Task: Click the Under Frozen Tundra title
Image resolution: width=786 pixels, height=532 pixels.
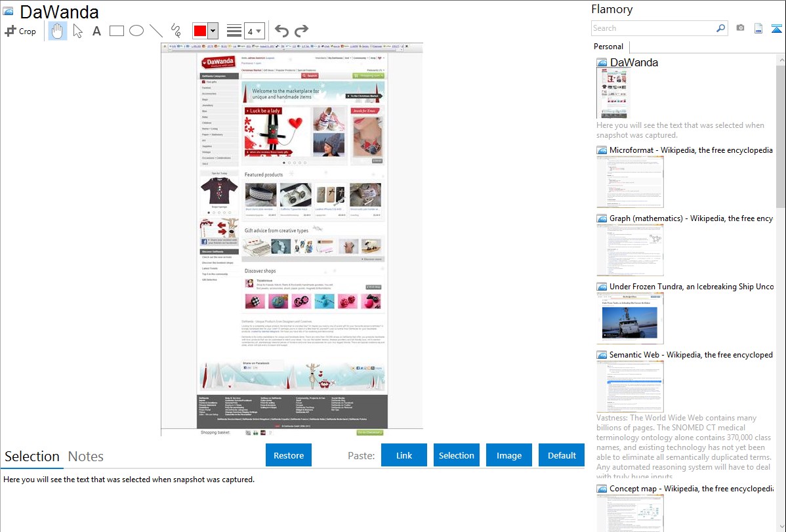Action: 692,286
